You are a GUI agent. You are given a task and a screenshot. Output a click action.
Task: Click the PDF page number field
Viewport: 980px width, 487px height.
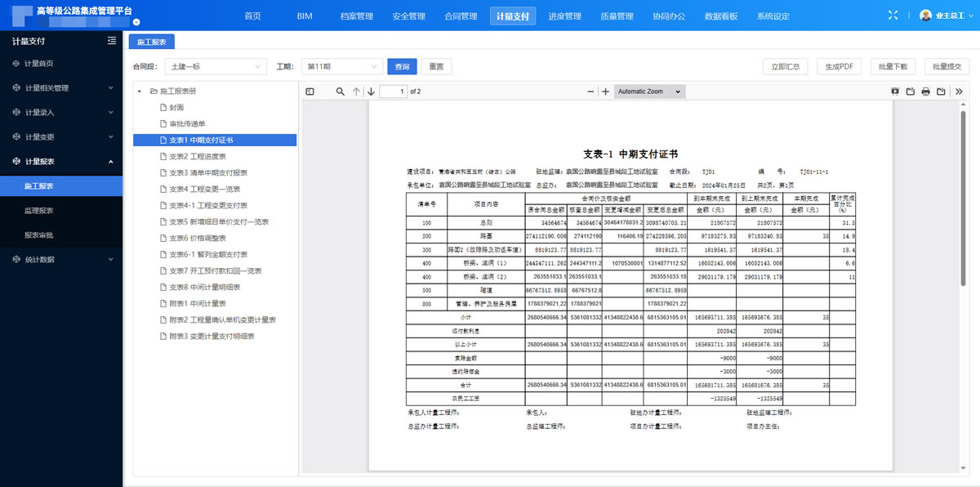[393, 92]
